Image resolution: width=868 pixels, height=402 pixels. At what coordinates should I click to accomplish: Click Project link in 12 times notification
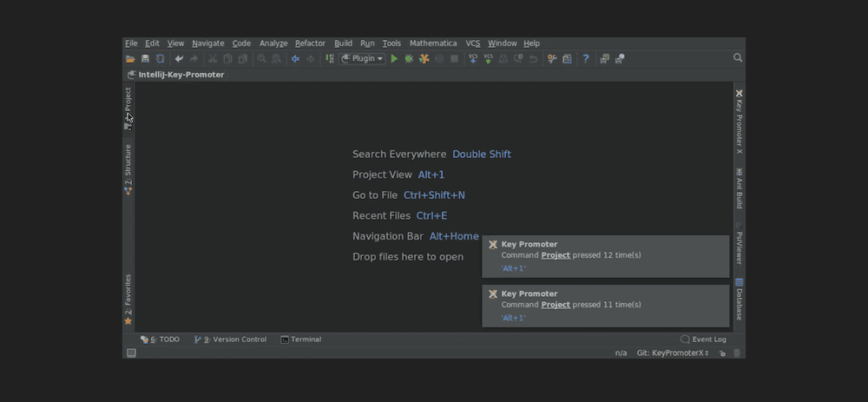(556, 255)
